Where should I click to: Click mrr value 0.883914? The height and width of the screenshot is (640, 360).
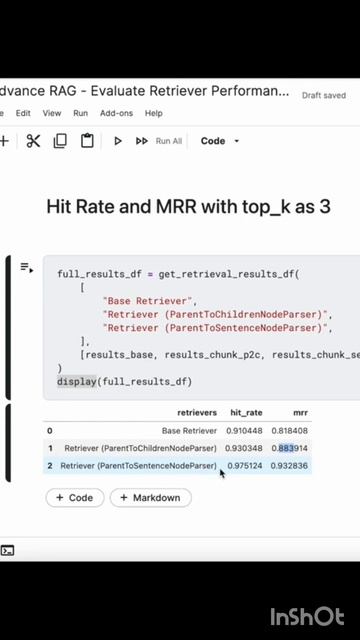click(290, 448)
